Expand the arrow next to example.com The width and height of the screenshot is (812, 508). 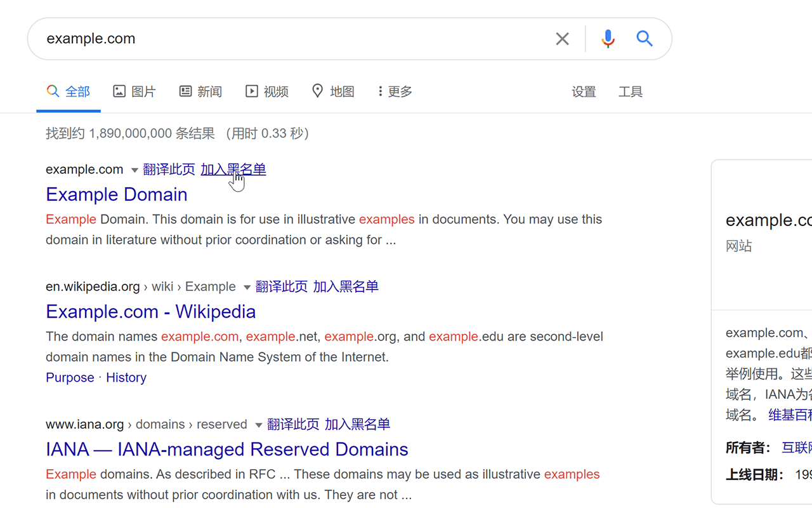(x=134, y=170)
